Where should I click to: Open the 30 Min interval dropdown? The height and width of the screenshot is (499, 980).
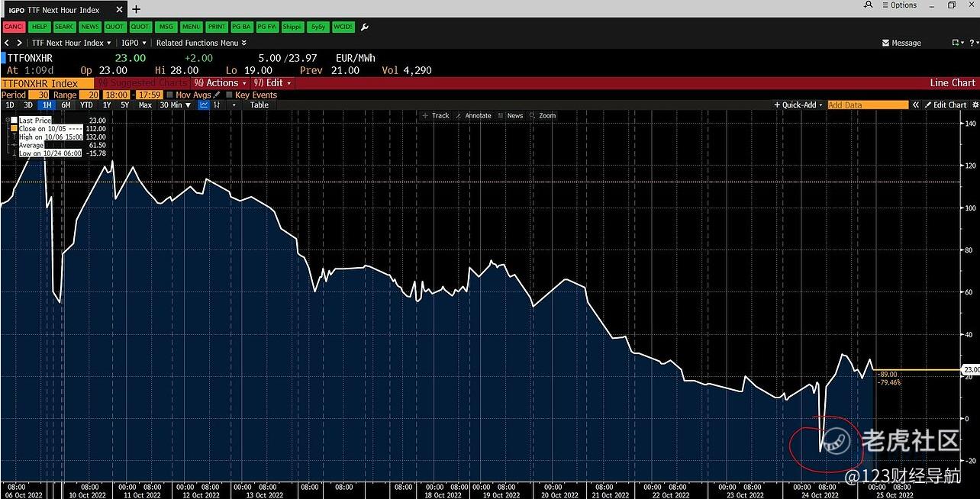click(x=175, y=105)
